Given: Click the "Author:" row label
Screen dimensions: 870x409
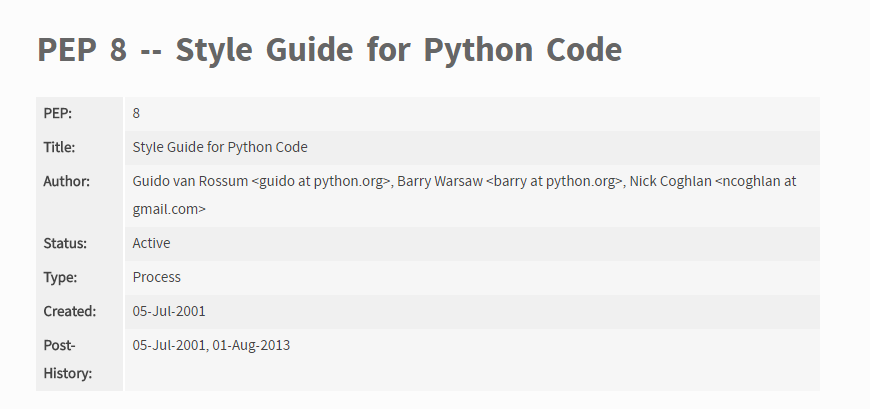Looking at the screenshot, I should tap(67, 181).
